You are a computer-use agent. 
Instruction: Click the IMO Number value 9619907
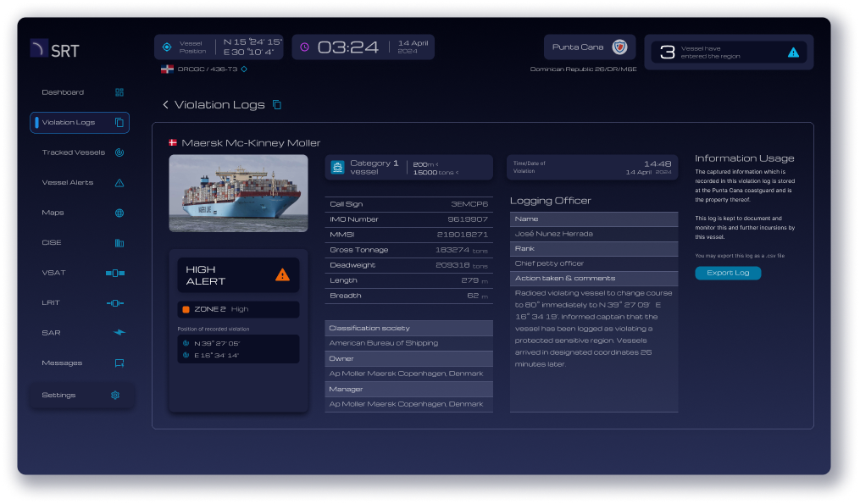468,219
